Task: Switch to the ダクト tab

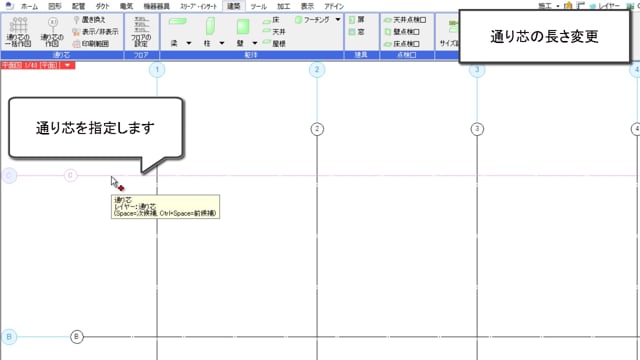Action: 102,6
